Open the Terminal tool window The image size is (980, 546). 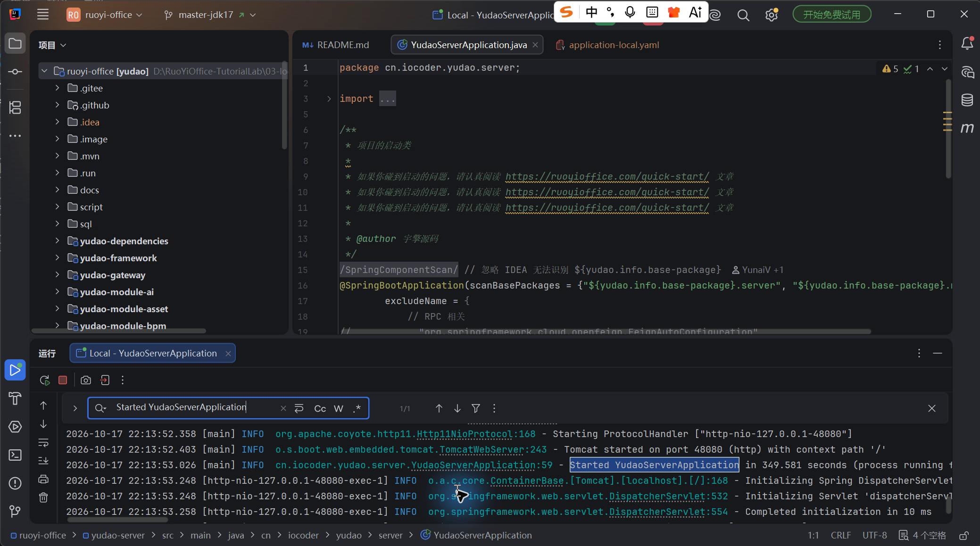click(15, 455)
